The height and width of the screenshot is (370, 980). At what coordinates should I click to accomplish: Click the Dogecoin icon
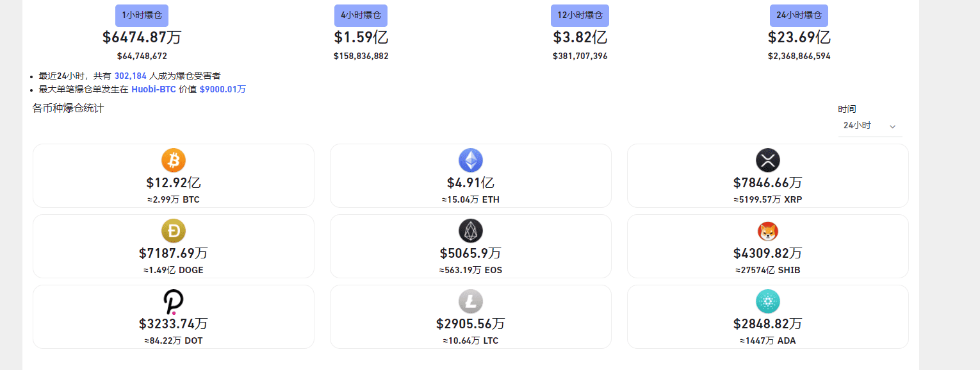(x=174, y=230)
